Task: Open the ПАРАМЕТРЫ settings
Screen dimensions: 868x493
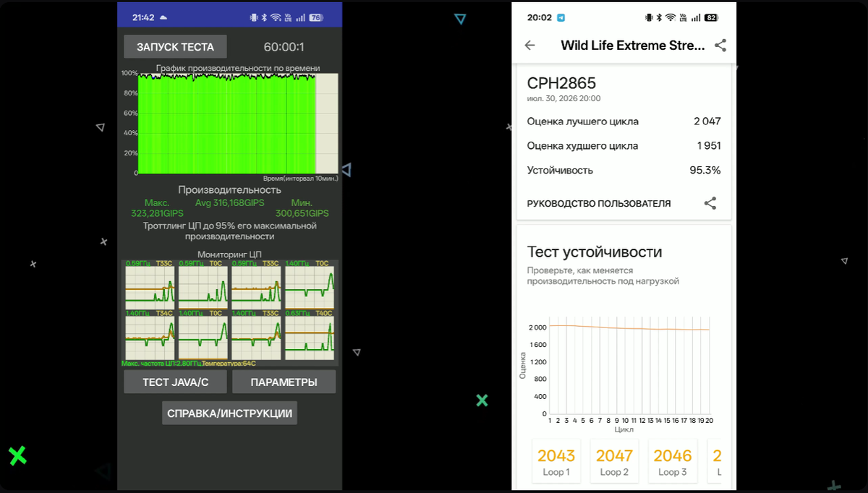Action: [x=284, y=382]
